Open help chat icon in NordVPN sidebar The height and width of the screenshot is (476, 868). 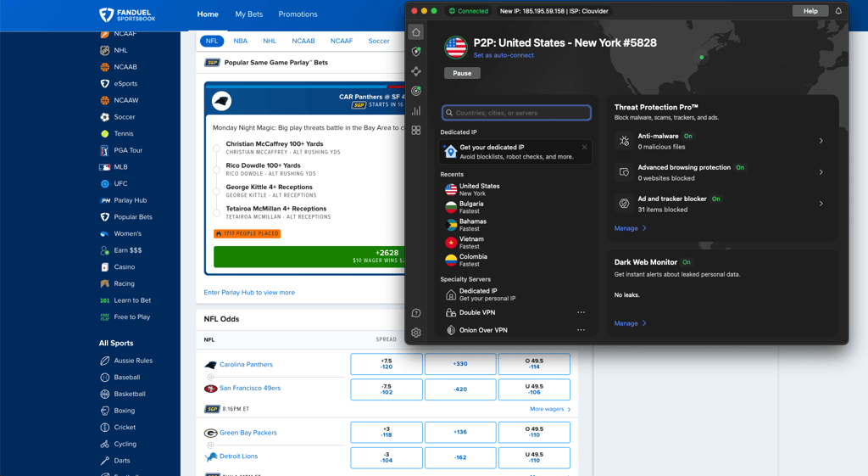pos(415,313)
